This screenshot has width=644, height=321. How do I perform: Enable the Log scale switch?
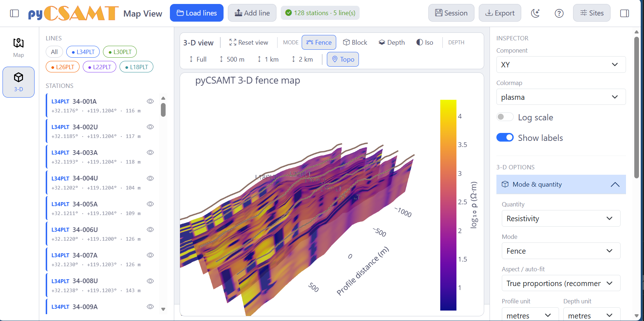click(505, 117)
